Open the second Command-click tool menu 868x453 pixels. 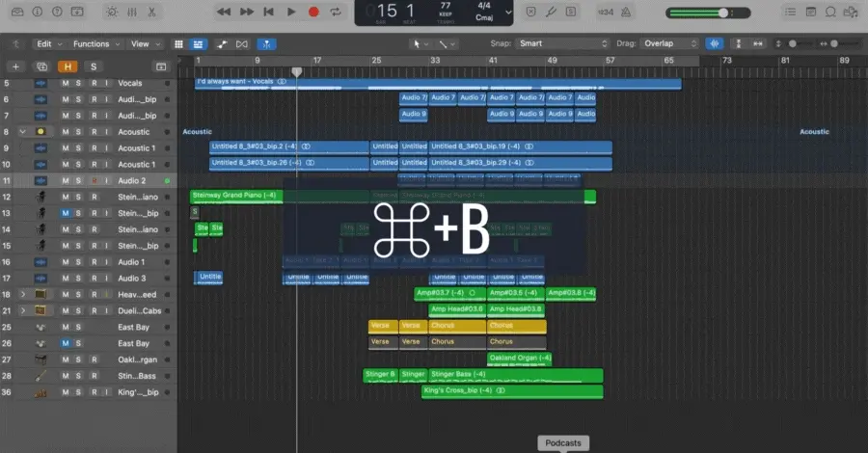click(448, 43)
